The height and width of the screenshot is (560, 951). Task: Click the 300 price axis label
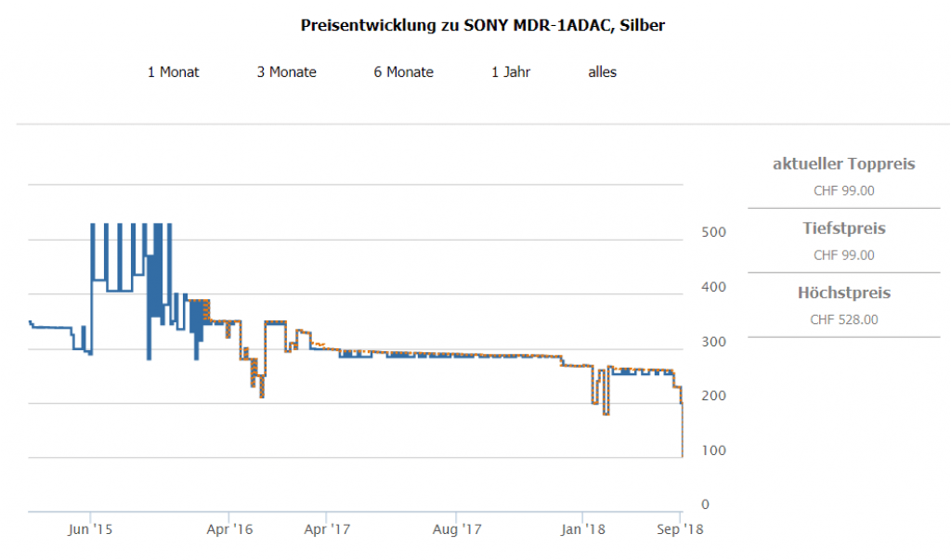pyautogui.click(x=712, y=341)
